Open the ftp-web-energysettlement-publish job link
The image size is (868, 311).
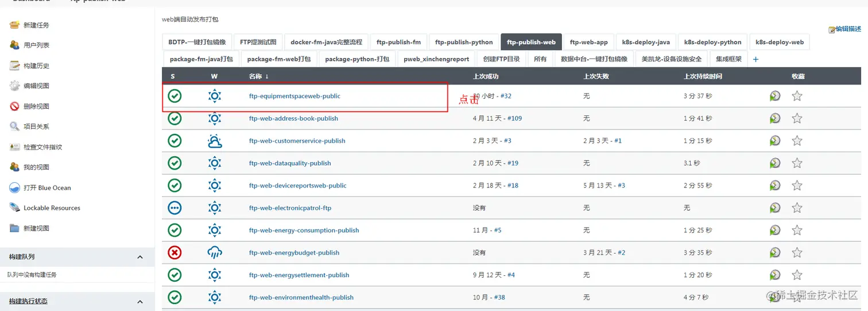point(299,275)
